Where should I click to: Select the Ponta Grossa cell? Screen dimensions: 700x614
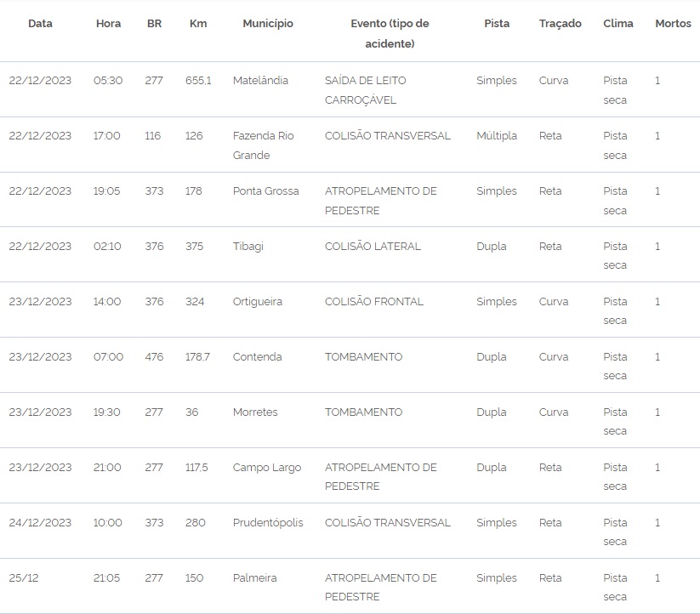[265, 191]
